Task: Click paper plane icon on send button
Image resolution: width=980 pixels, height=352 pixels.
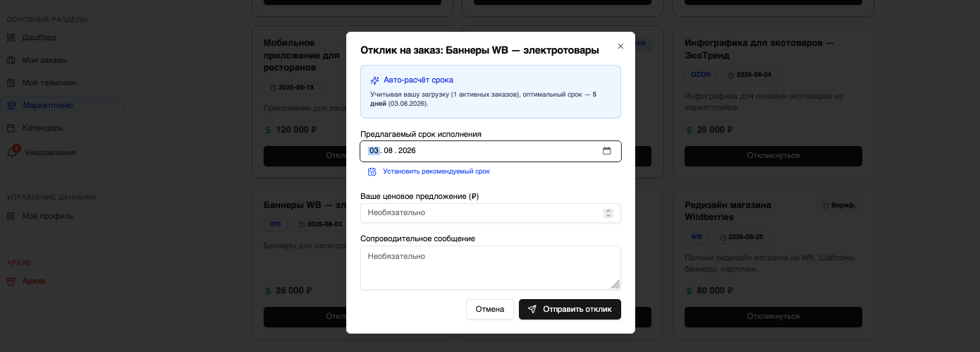Action: click(x=532, y=309)
